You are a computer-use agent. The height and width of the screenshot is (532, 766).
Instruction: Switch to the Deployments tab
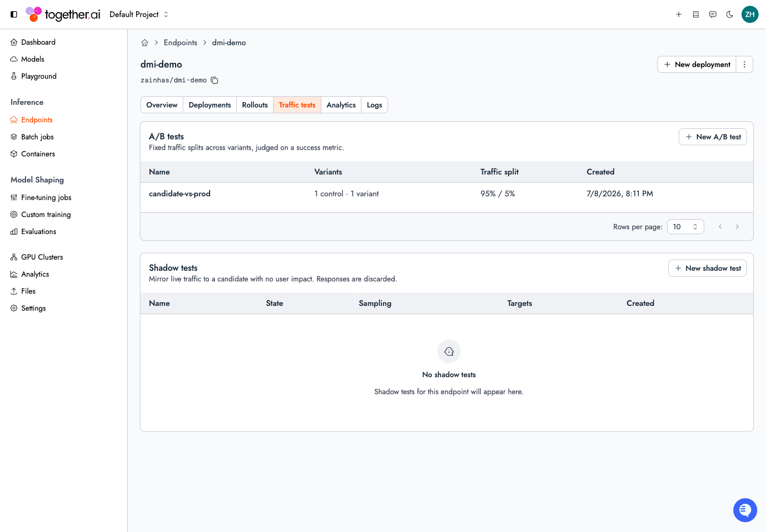(210, 105)
